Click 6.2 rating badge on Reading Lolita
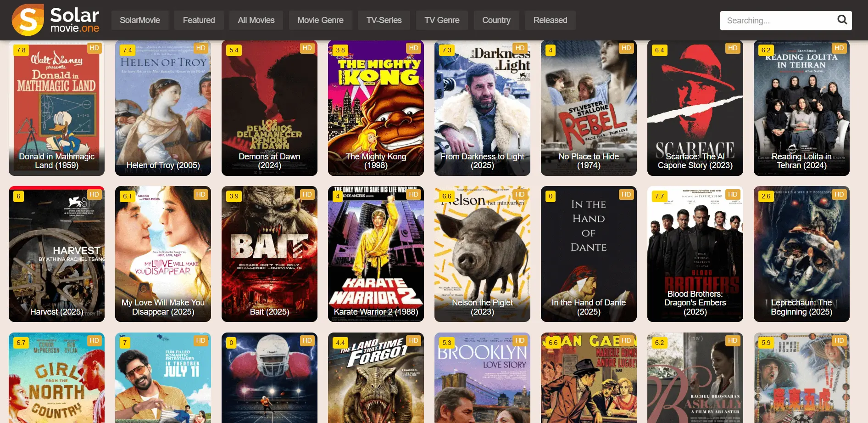 click(766, 50)
